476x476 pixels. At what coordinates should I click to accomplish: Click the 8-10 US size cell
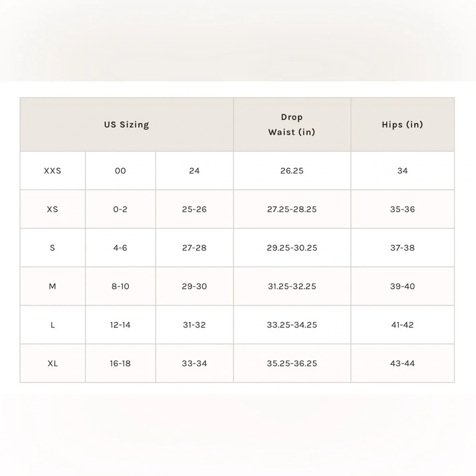(x=120, y=286)
